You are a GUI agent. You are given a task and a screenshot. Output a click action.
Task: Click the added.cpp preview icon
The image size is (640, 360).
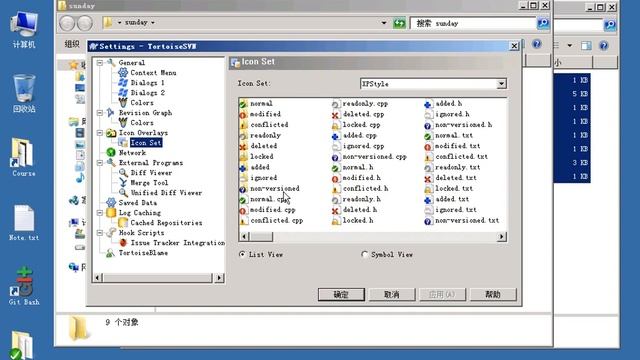pos(335,136)
